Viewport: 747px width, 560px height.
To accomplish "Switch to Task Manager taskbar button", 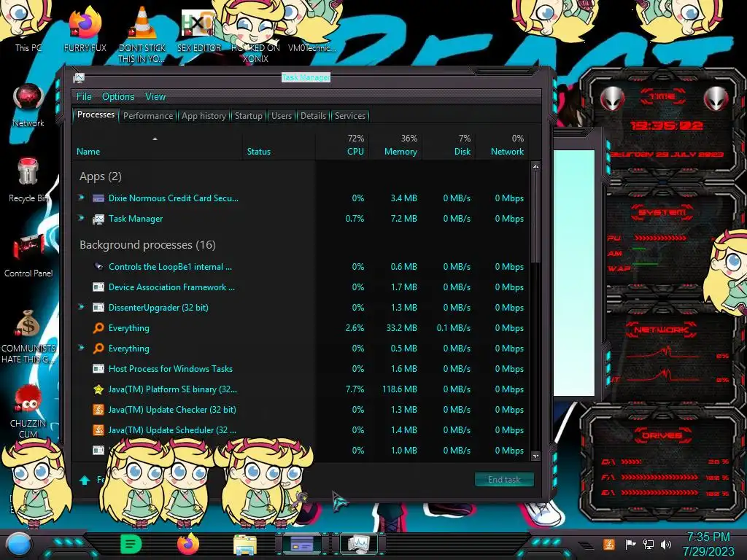I will click(358, 544).
